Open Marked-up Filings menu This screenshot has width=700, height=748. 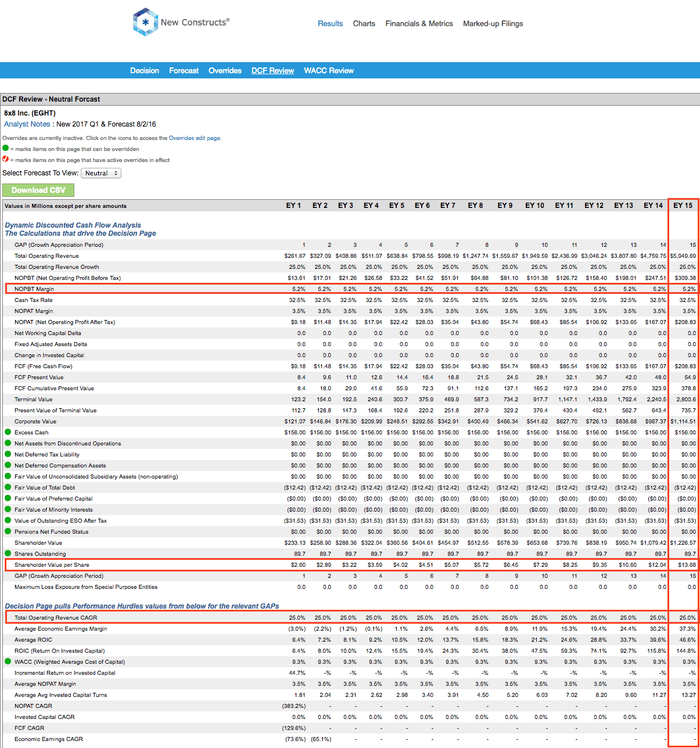tap(493, 24)
